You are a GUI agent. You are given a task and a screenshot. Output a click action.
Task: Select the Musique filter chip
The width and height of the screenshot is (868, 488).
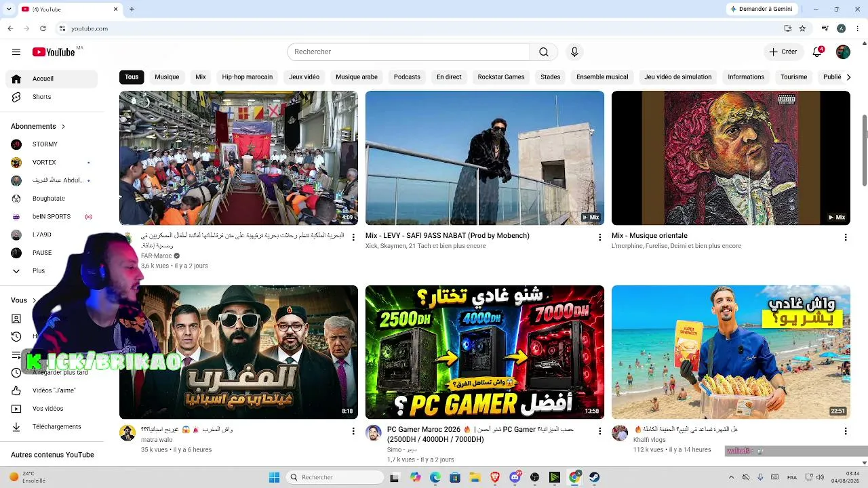167,77
